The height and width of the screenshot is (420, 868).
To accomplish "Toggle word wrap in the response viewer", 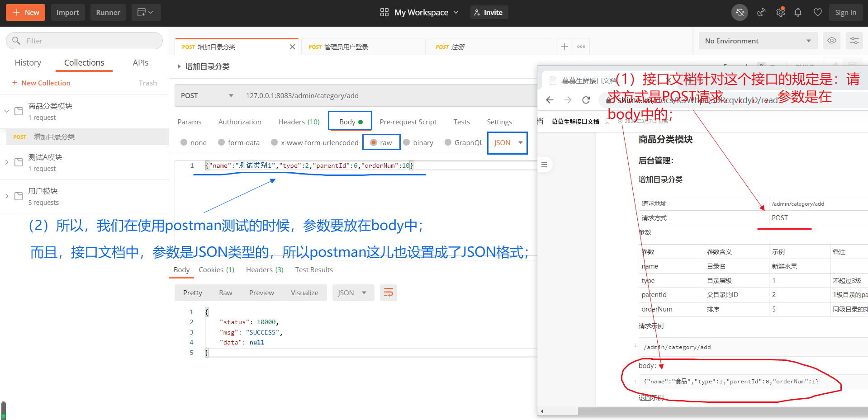I will 388,293.
